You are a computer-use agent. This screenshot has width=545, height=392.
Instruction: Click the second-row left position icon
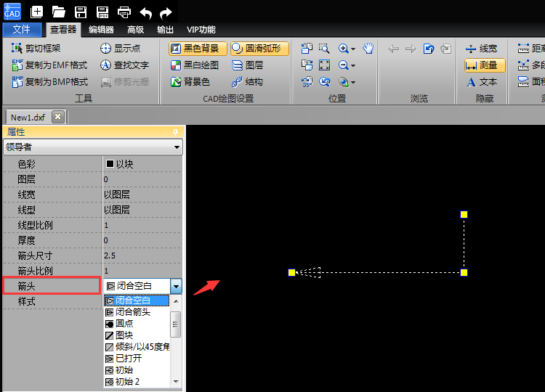307,65
